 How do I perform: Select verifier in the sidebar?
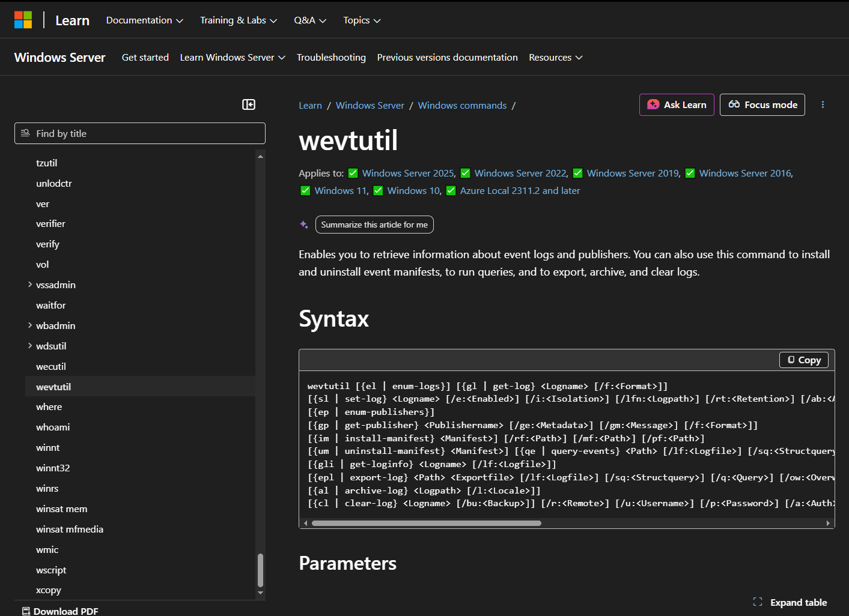click(x=50, y=223)
